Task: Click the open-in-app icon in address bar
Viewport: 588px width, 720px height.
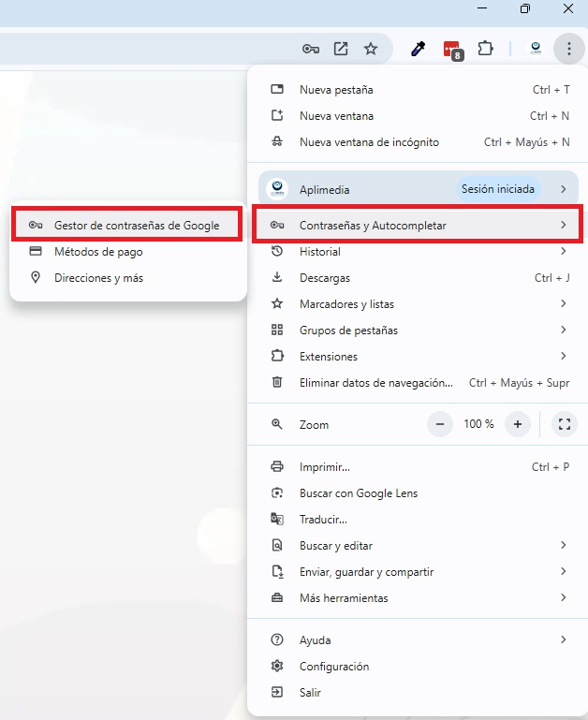Action: tap(341, 49)
